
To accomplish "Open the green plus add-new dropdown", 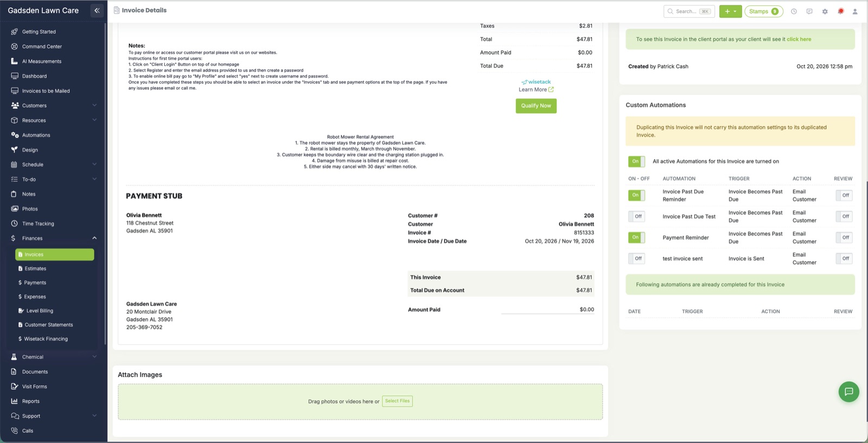I will 730,11.
